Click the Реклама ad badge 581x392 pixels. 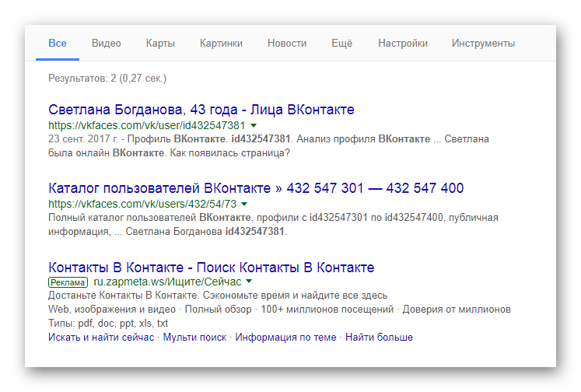point(68,282)
